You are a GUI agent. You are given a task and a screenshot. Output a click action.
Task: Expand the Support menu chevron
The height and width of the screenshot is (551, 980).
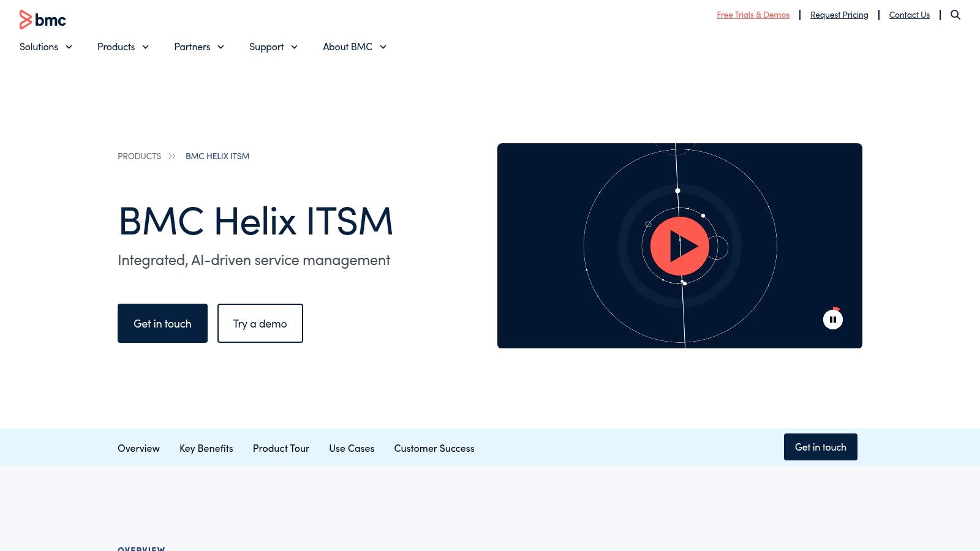pos(295,47)
